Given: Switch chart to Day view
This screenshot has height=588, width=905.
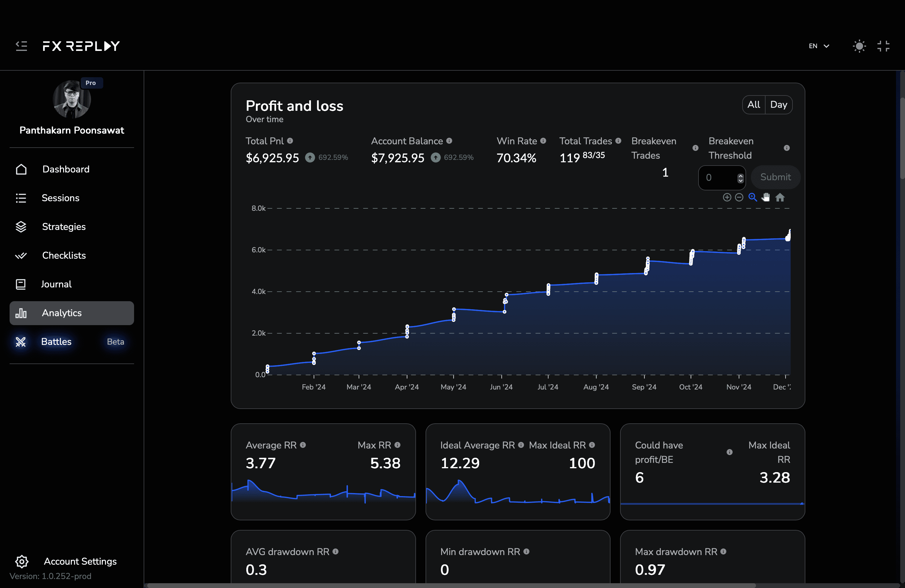Looking at the screenshot, I should [778, 104].
